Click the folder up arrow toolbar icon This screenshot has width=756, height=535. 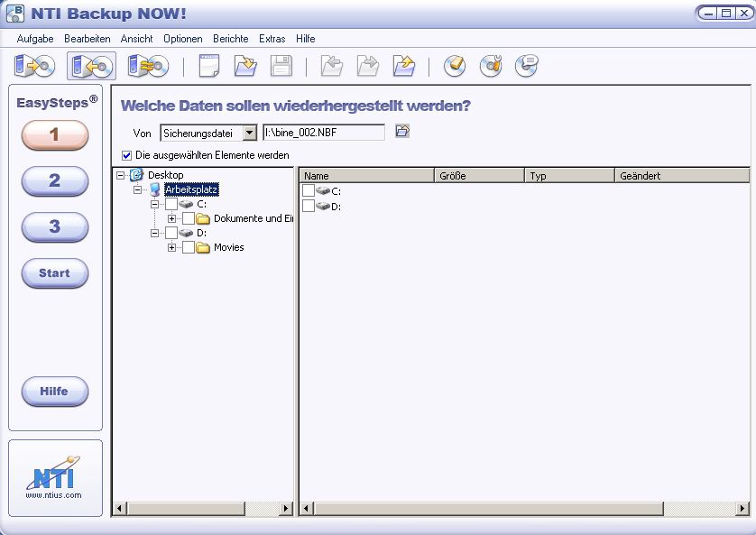[404, 66]
